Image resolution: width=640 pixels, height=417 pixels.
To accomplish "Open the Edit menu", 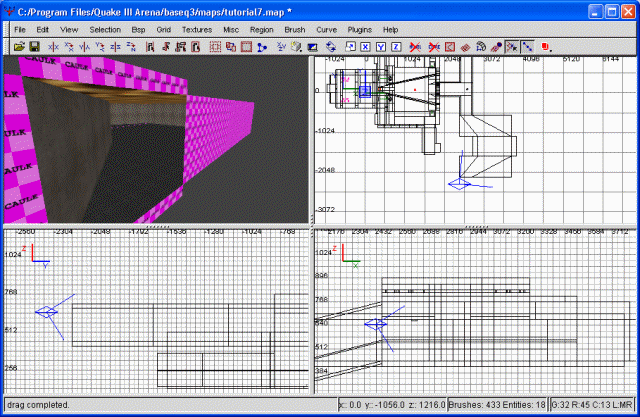I will (42, 30).
